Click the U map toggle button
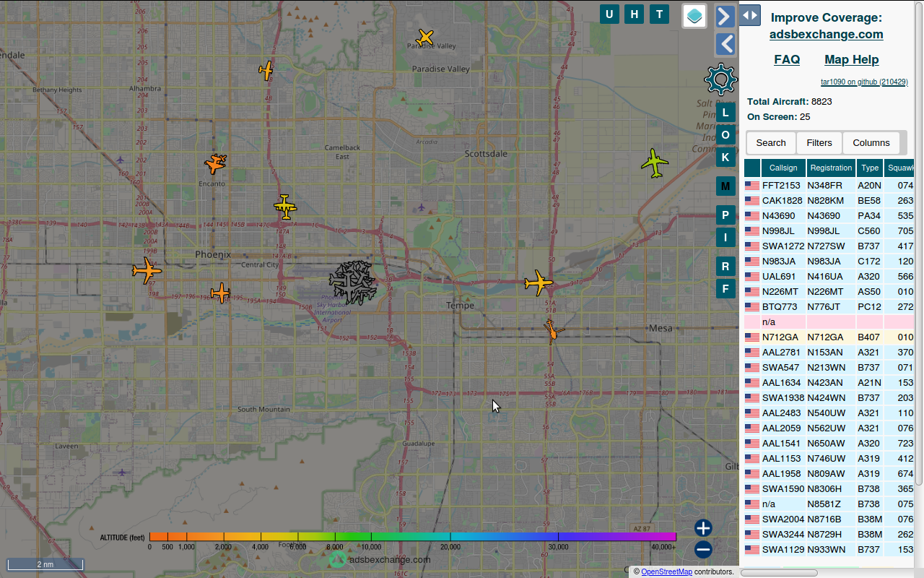 click(609, 14)
